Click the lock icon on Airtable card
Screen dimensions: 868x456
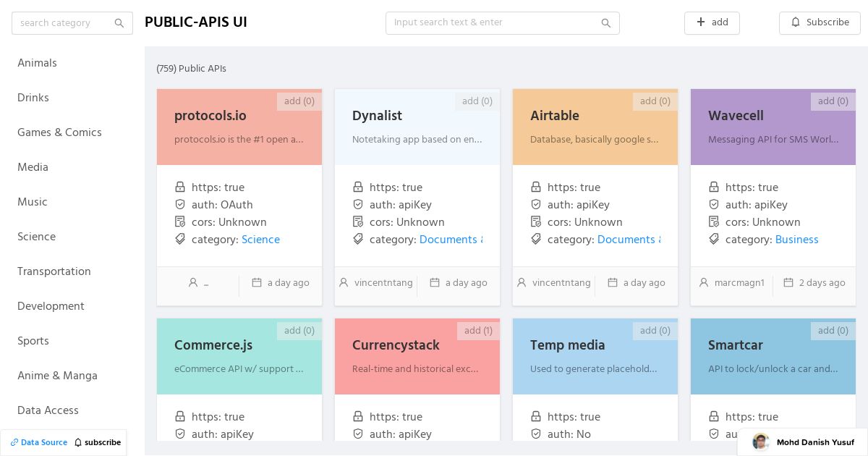(x=536, y=187)
